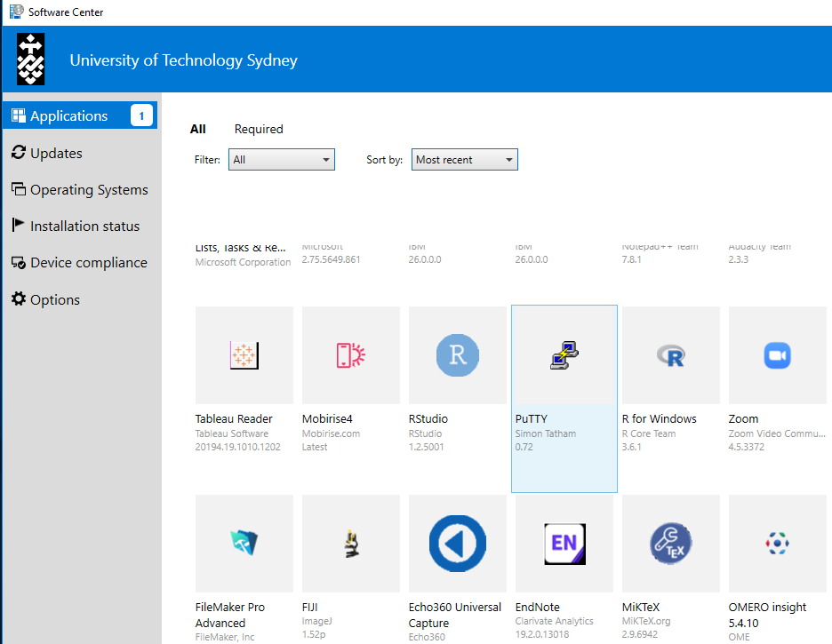Viewport: 832px width, 644px height.
Task: Open the MiKTeX application icon
Action: pyautogui.click(x=670, y=544)
